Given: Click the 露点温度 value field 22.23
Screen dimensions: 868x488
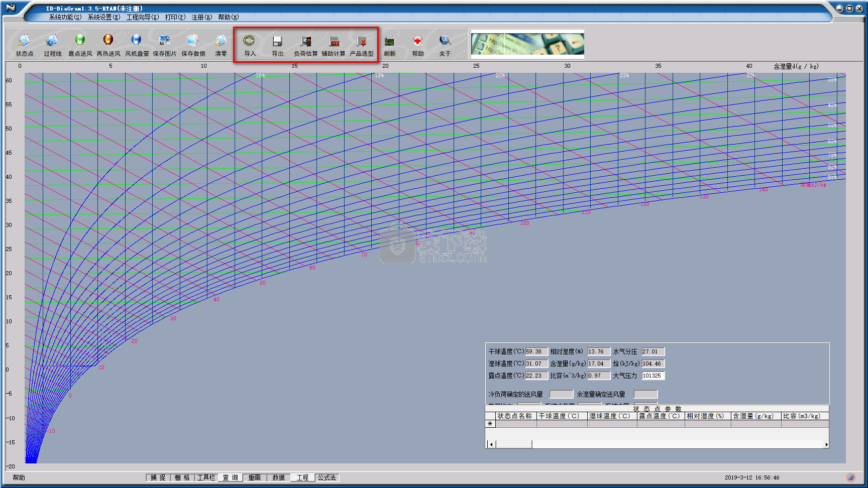Looking at the screenshot, I should click(x=536, y=376).
